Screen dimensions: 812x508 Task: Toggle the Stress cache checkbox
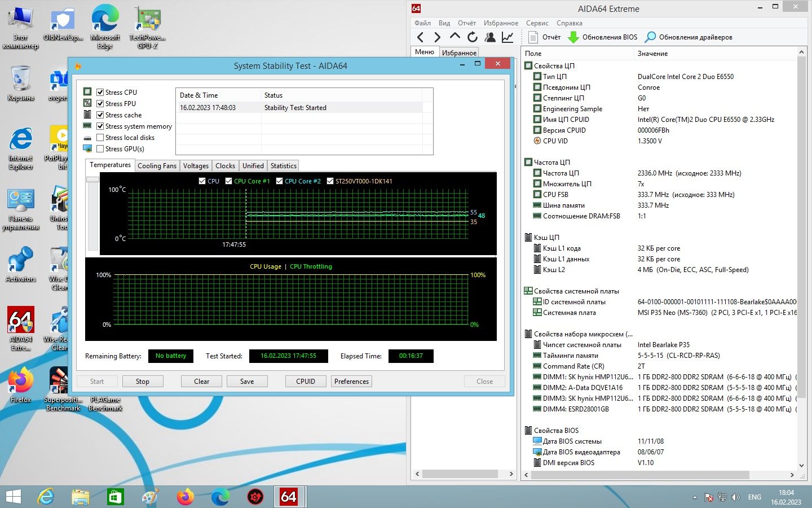pos(100,115)
